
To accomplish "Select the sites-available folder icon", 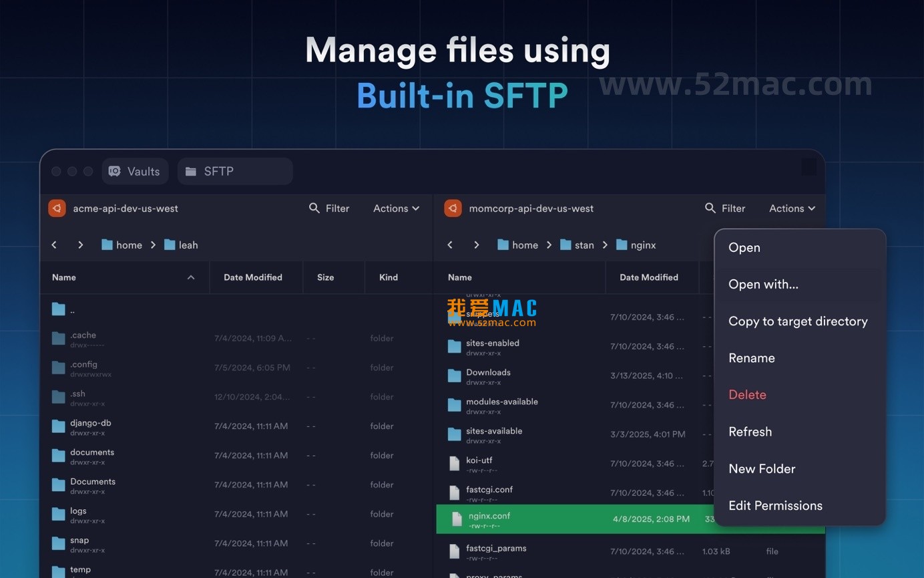I will point(455,435).
